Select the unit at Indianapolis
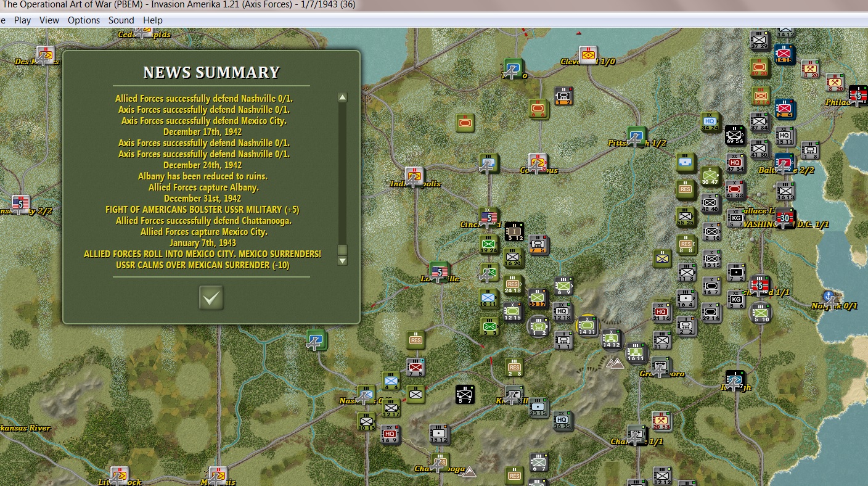Screen dimensions: 868x486 (415, 177)
